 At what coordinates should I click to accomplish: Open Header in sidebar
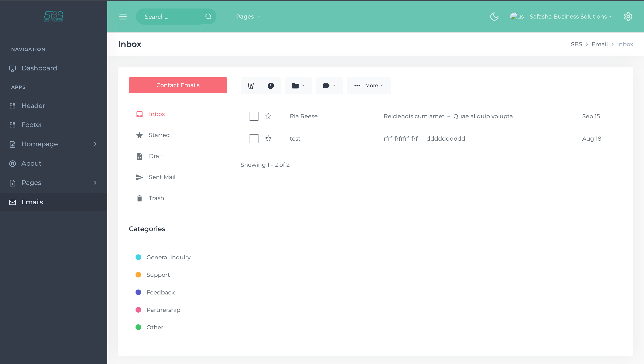[x=53, y=106]
